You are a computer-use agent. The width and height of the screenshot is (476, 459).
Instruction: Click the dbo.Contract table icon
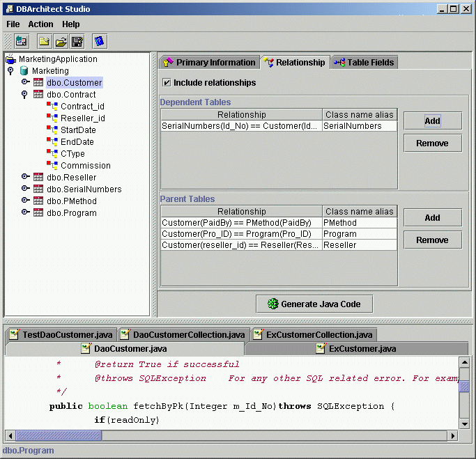[x=38, y=94]
